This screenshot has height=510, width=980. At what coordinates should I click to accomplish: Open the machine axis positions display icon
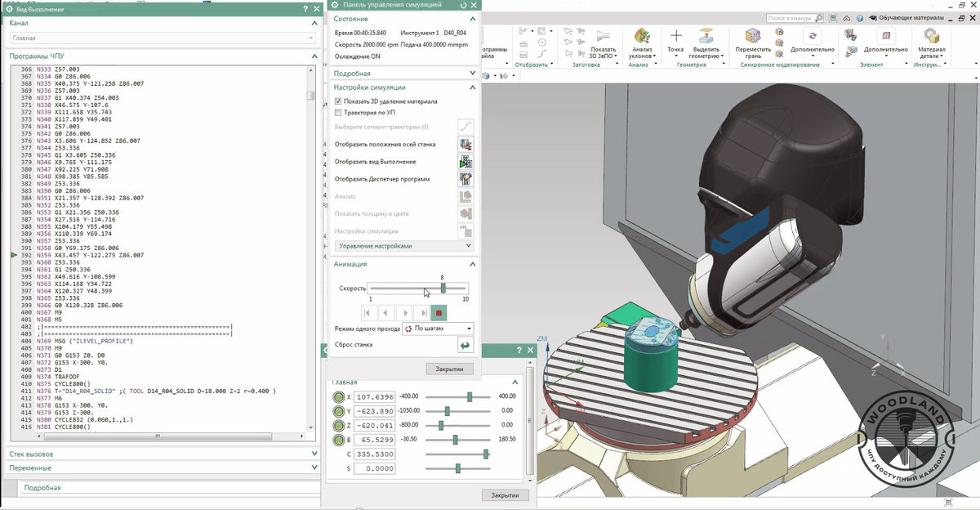(465, 145)
